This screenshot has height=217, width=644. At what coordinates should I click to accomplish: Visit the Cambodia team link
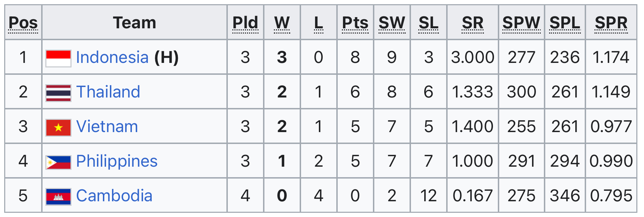pyautogui.click(x=114, y=196)
